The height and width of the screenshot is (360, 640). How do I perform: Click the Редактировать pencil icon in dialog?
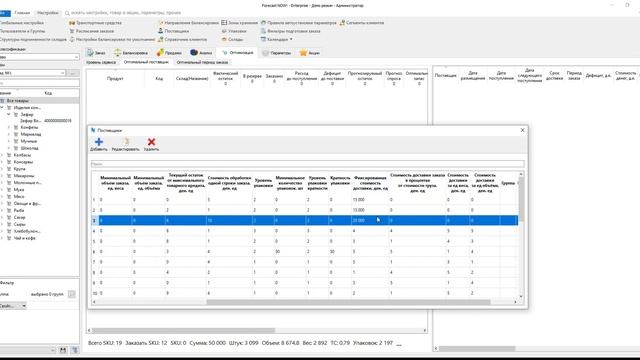click(126, 142)
